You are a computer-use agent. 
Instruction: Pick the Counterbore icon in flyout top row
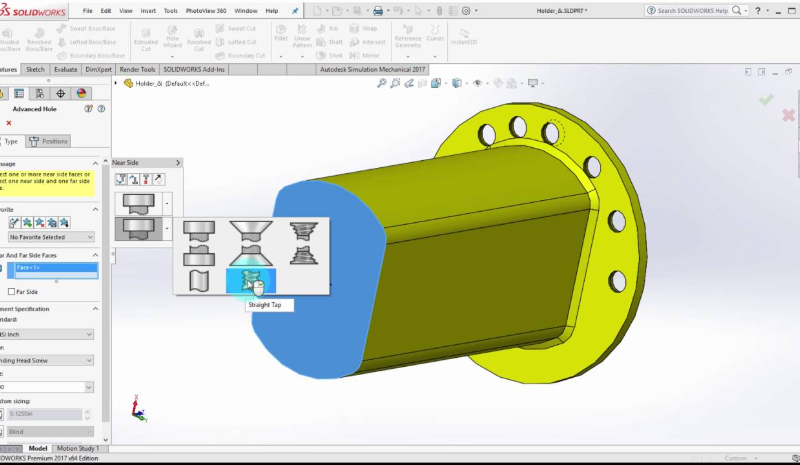(198, 241)
